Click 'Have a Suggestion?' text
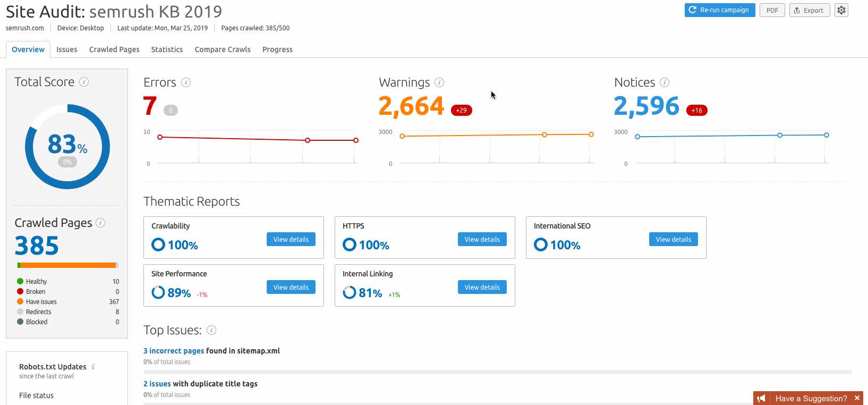Image resolution: width=868 pixels, height=405 pixels. pyautogui.click(x=811, y=398)
